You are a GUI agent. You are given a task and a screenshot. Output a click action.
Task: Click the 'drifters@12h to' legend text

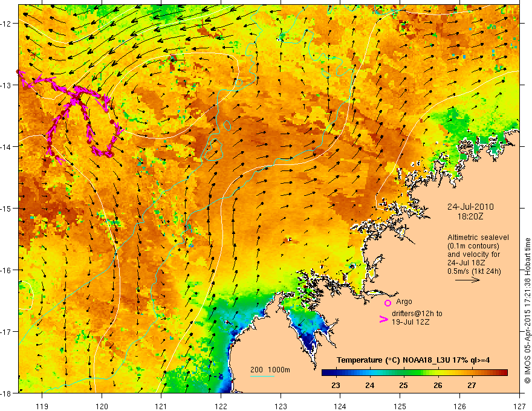coord(417,314)
